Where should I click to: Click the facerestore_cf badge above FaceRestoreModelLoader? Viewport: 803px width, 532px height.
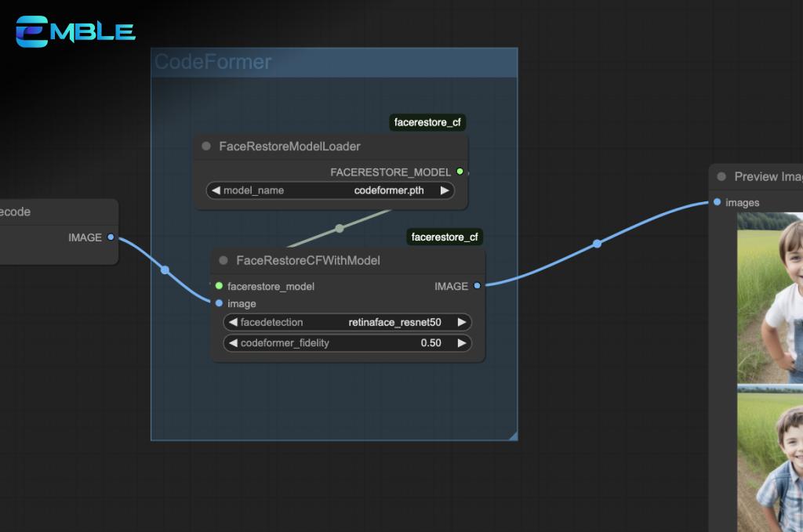427,122
